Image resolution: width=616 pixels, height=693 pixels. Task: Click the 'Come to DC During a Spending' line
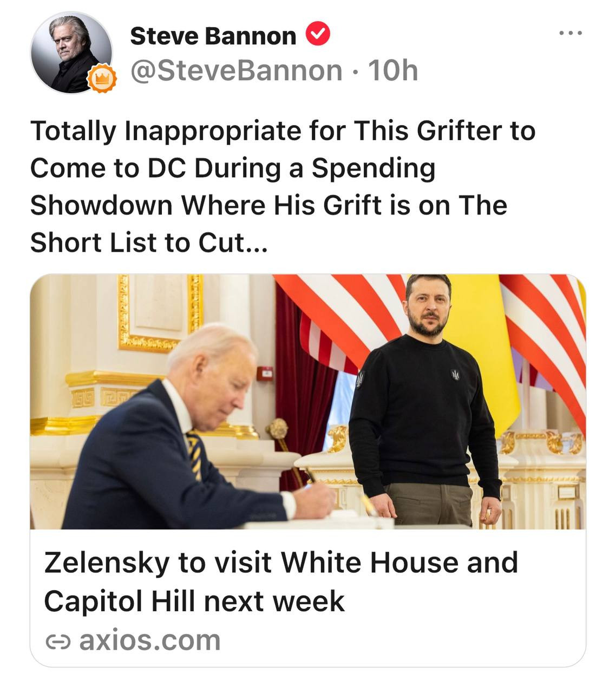pyautogui.click(x=233, y=168)
